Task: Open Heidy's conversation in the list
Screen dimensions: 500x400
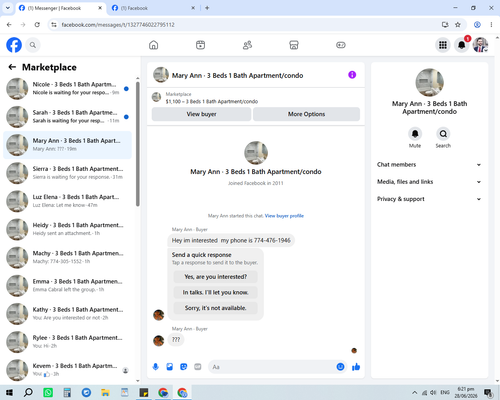Action: point(68,229)
